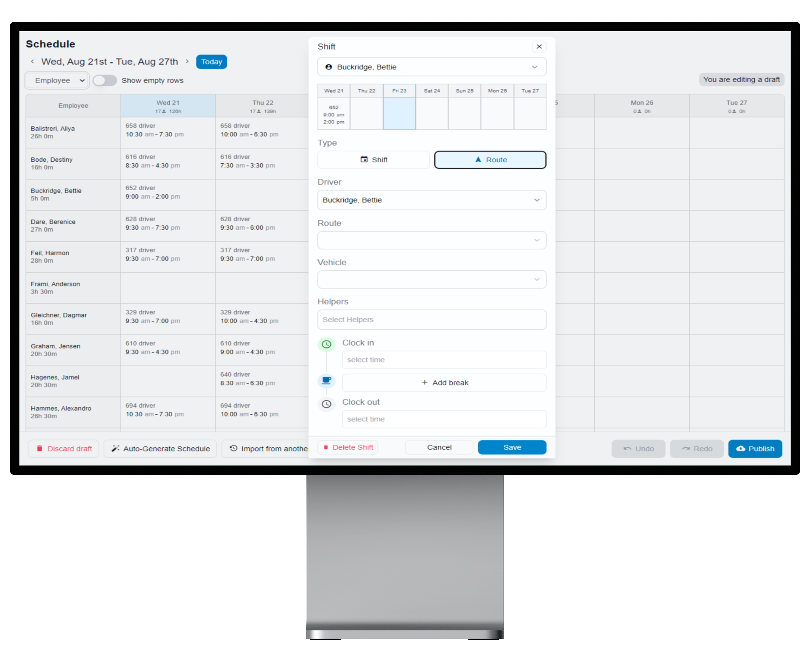Go to previous week with left chevron
The height and width of the screenshot is (653, 812).
pos(32,61)
